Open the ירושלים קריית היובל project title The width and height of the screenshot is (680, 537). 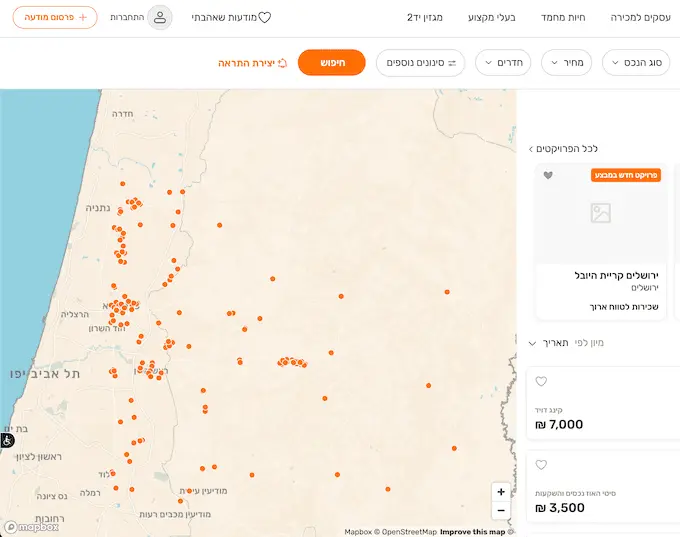coord(616,275)
